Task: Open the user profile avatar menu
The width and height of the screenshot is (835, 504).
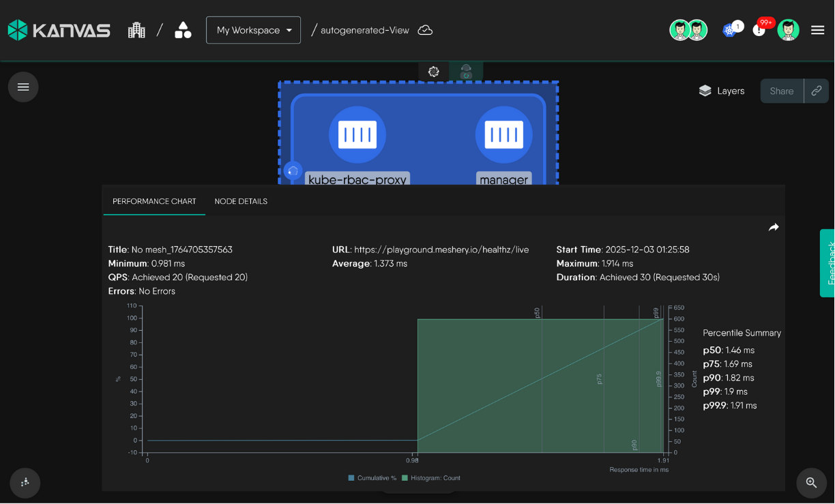Action: click(788, 30)
